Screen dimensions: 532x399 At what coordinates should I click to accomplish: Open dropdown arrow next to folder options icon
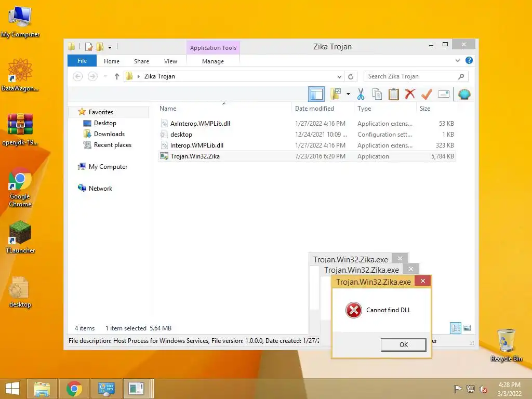[348, 94]
